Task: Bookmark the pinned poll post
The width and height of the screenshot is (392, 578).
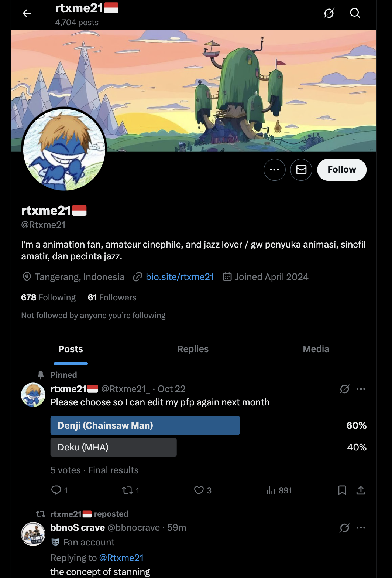Action: 342,490
